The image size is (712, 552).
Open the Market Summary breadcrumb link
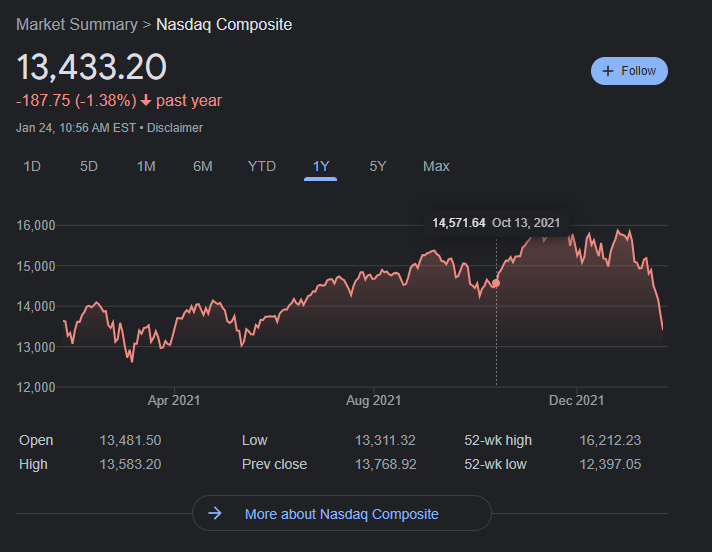click(77, 25)
